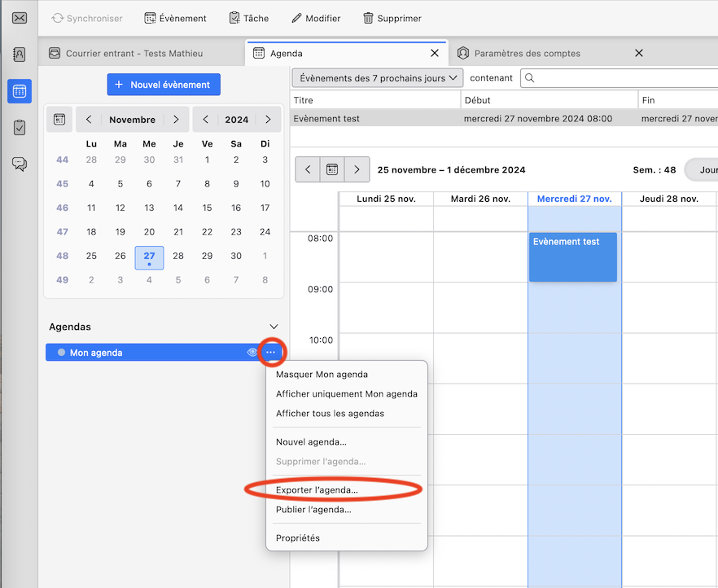The width and height of the screenshot is (718, 588).
Task: Click the Supprimer trash icon
Action: [369, 18]
